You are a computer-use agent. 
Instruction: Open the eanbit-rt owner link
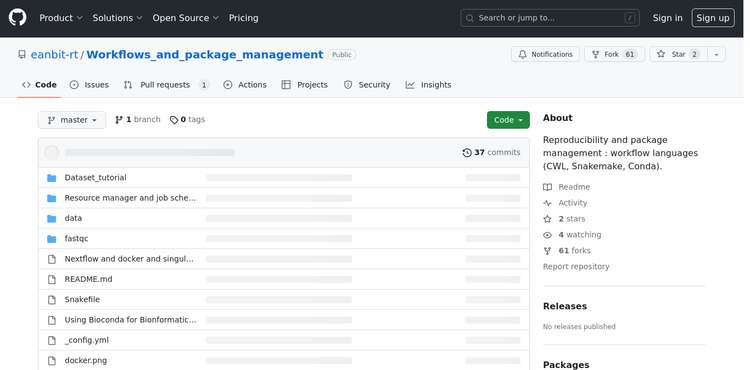click(x=54, y=54)
